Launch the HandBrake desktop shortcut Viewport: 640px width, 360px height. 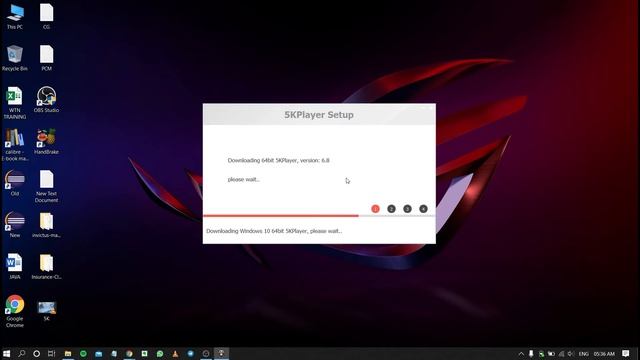pos(47,141)
